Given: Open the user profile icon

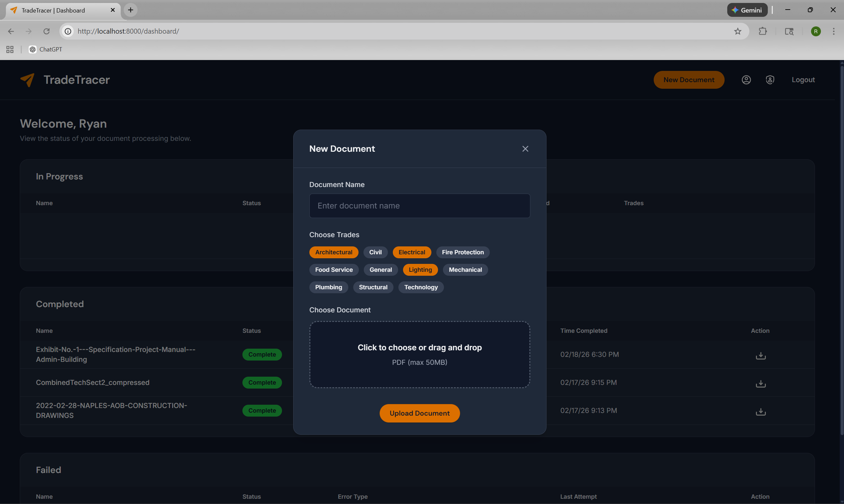Looking at the screenshot, I should click(746, 80).
